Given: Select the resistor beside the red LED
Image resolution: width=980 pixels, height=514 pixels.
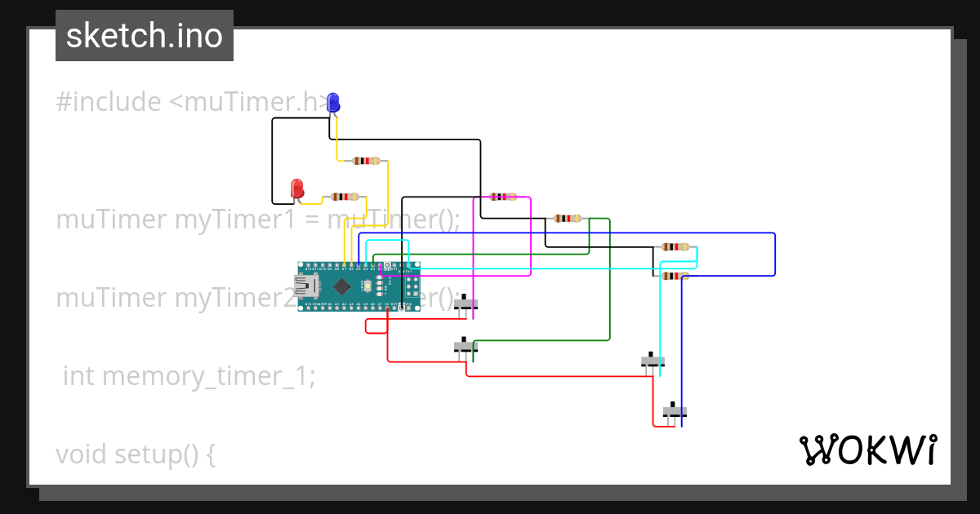Looking at the screenshot, I should coord(345,197).
